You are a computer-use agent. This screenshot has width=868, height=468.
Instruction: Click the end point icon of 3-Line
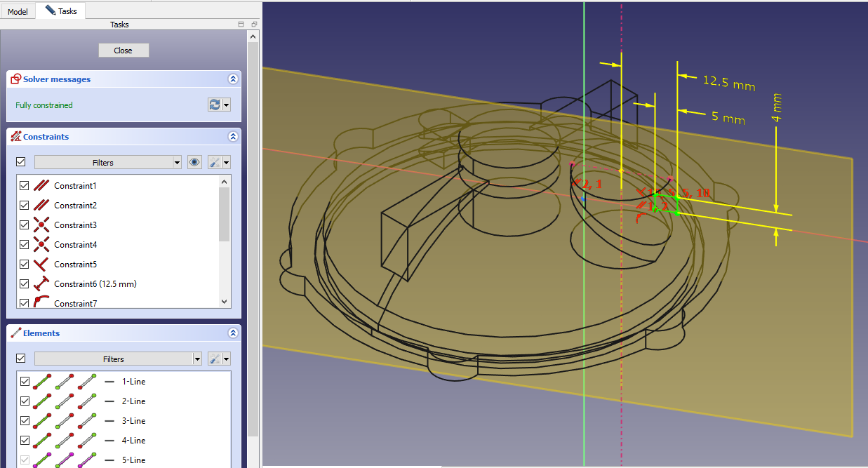[x=87, y=421]
